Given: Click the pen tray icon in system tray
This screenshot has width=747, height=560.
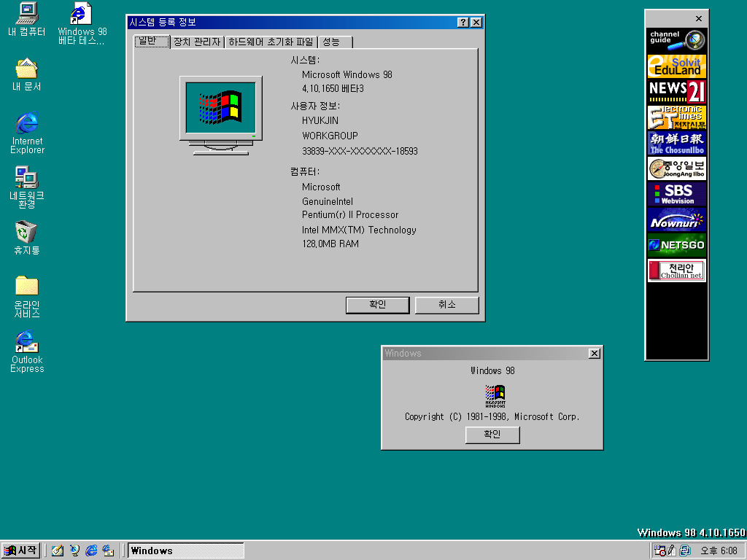Looking at the screenshot, I should point(672,551).
